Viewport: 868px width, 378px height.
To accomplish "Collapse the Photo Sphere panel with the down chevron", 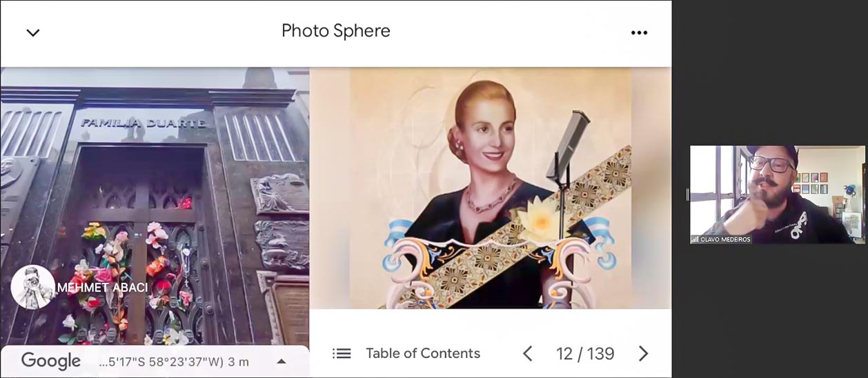I will coord(33,32).
